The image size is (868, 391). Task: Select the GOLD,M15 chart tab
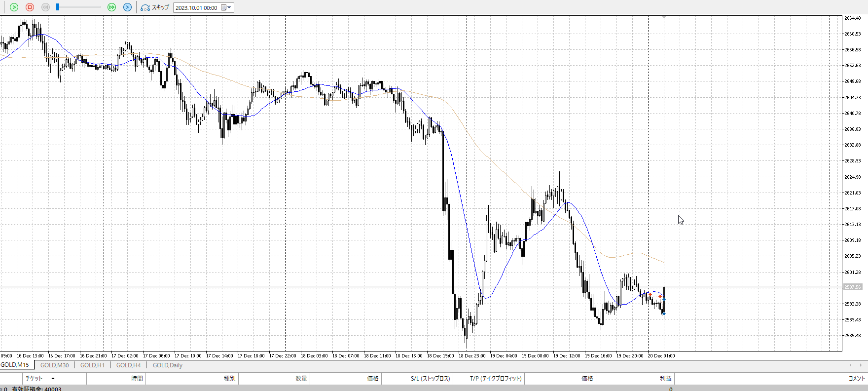(15, 365)
